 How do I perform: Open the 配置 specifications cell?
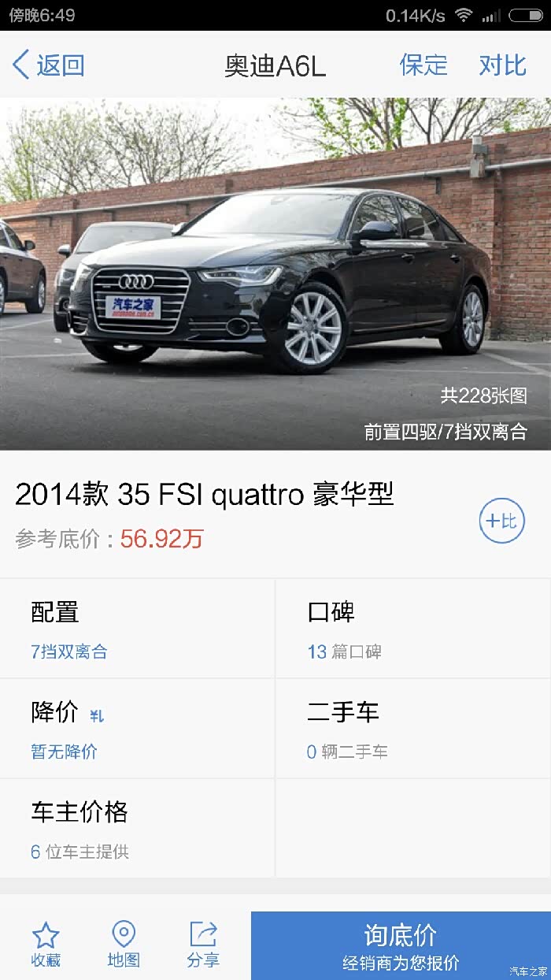(x=138, y=629)
